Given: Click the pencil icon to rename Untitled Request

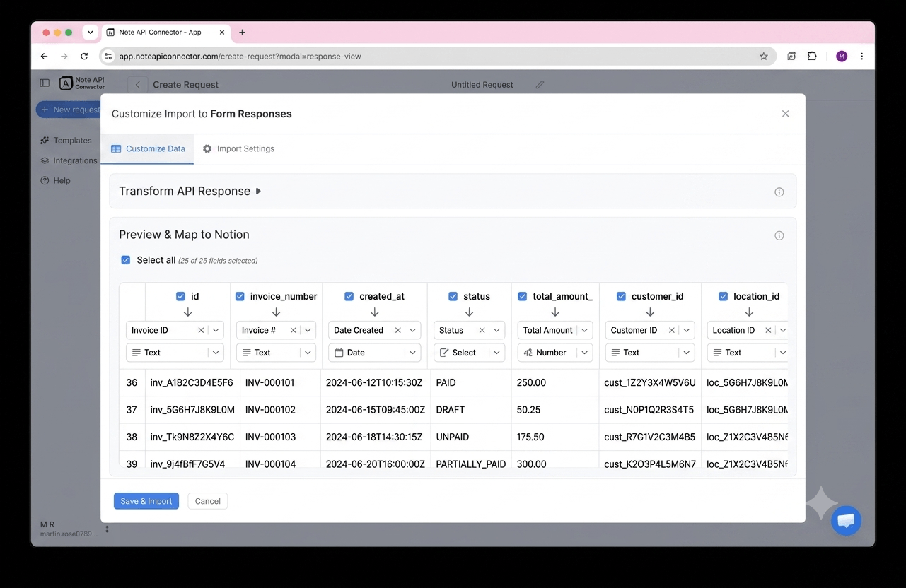Looking at the screenshot, I should point(540,85).
